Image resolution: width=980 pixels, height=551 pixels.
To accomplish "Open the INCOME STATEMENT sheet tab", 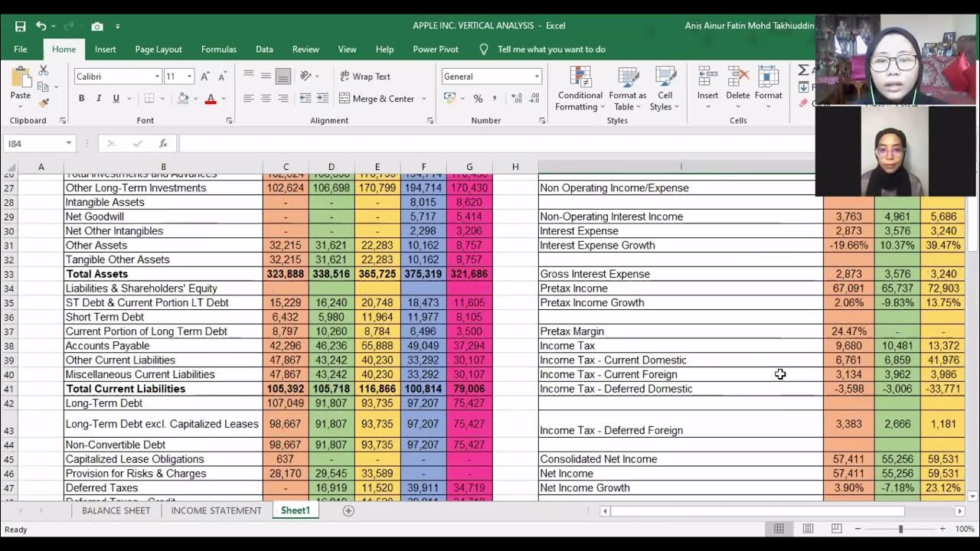I will [x=216, y=510].
